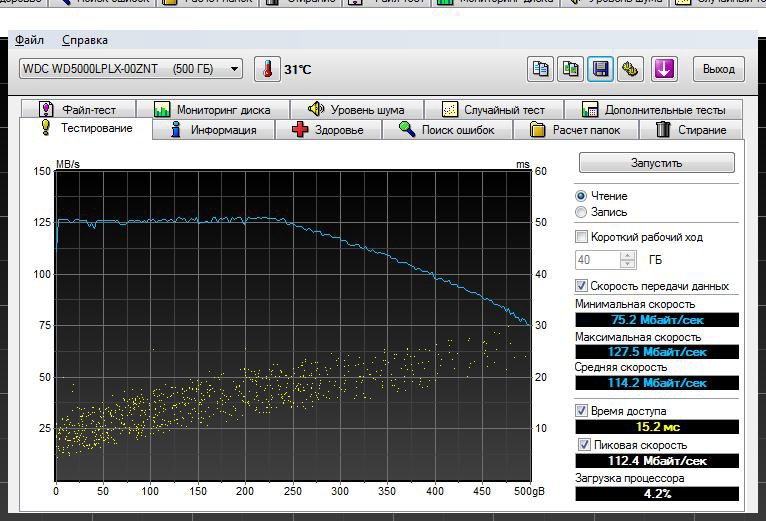Screen dimensions: 766x521
Task: Toggle the Скорость передачи данных checkbox
Action: (x=582, y=286)
